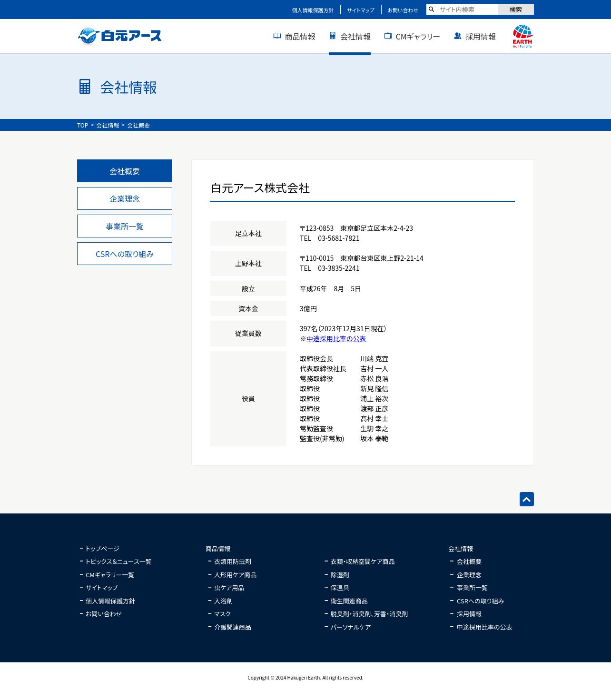
Task: Open footer 企業理念 link
Action: pos(469,575)
